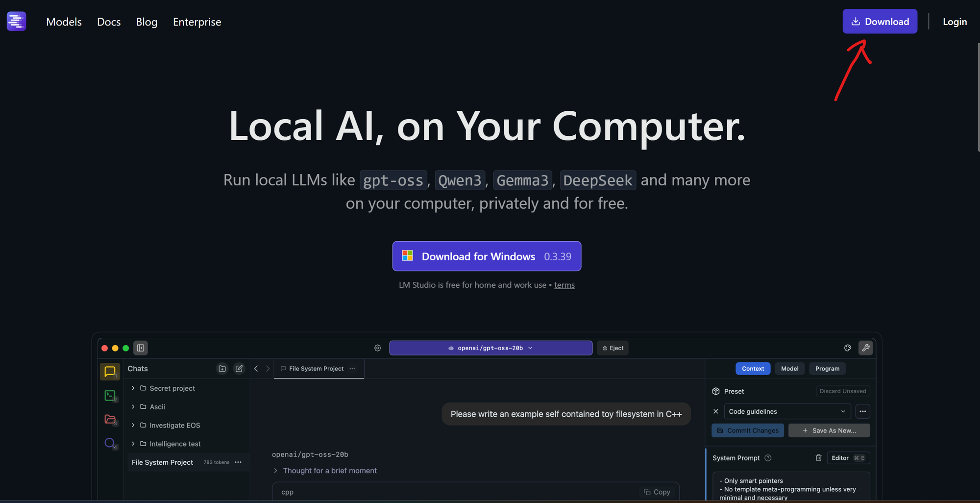Click the wrench settings icon

866,348
